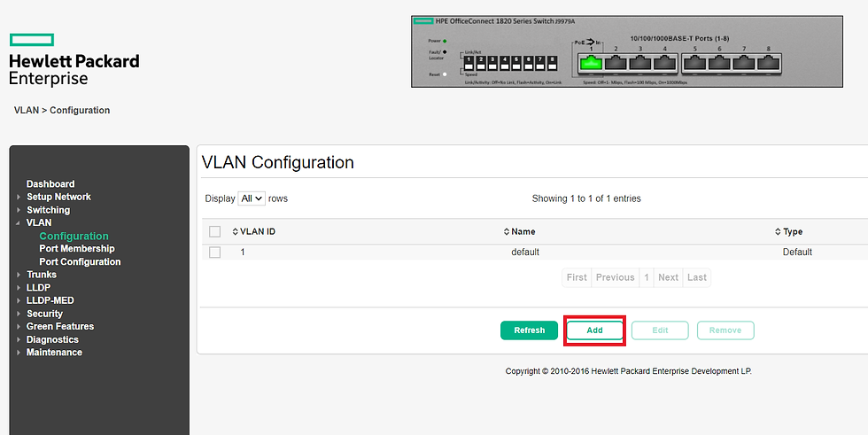Click the Hewlett Packard Enterprise logo
This screenshot has height=435, width=868.
coord(74,59)
